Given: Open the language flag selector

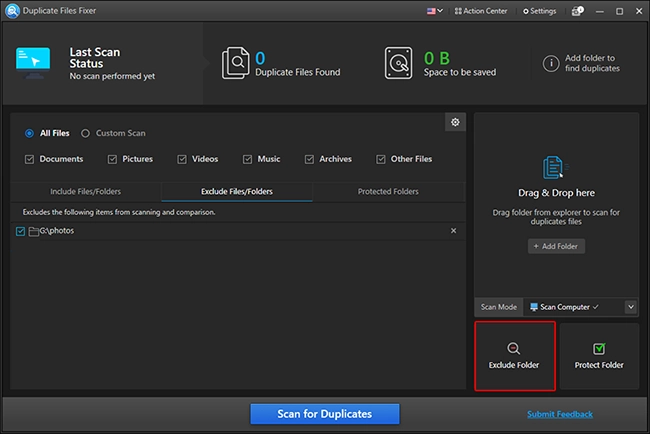Looking at the screenshot, I should [x=435, y=11].
